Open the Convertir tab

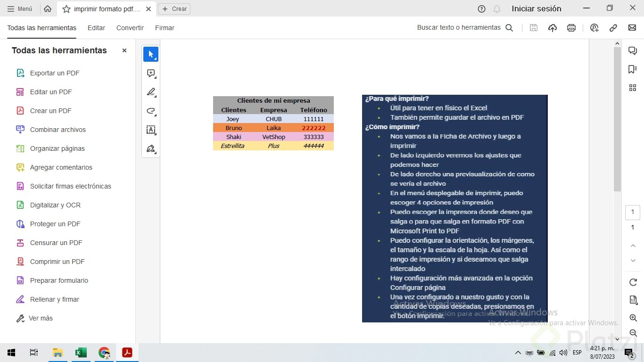pos(130,28)
